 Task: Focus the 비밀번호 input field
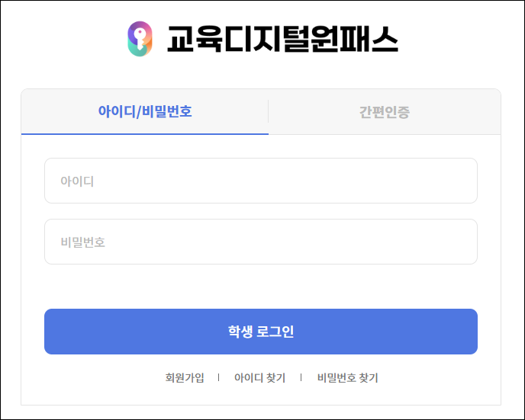pyautogui.click(x=261, y=242)
